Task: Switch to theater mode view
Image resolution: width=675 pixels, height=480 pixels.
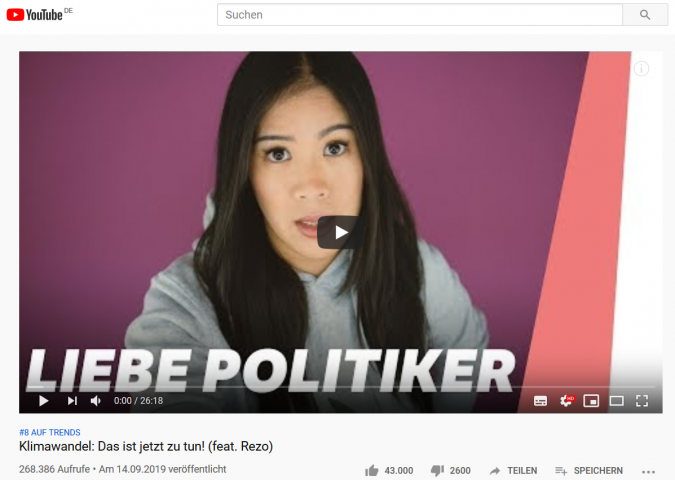Action: (616, 401)
